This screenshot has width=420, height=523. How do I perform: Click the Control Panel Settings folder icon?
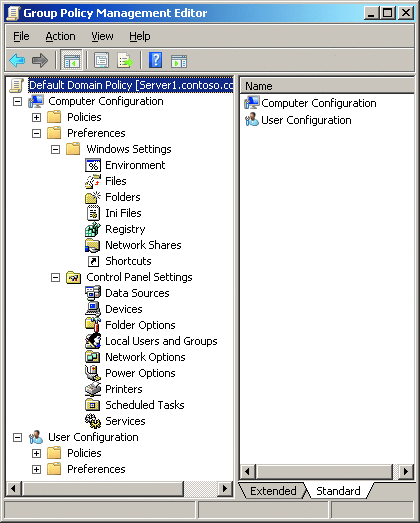pos(74,278)
